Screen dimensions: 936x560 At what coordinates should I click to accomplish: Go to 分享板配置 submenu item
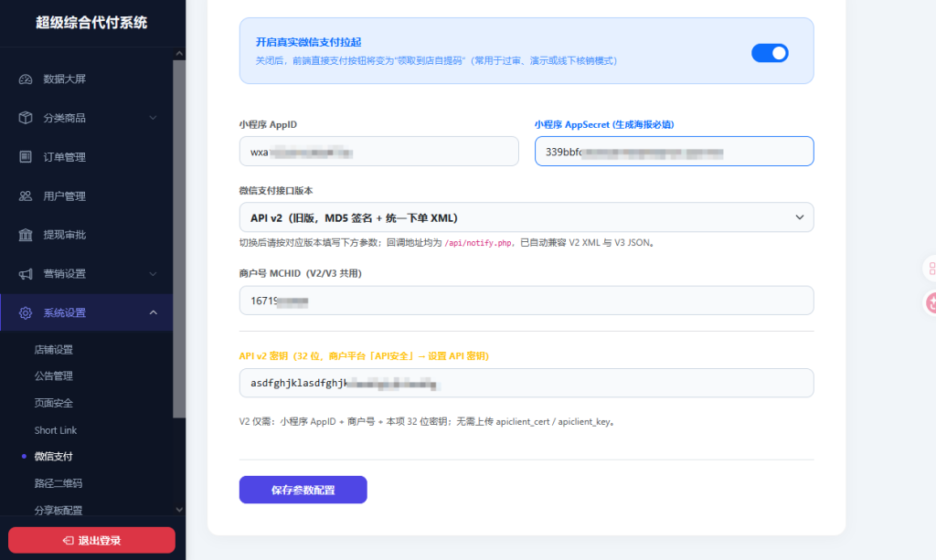pyautogui.click(x=58, y=511)
